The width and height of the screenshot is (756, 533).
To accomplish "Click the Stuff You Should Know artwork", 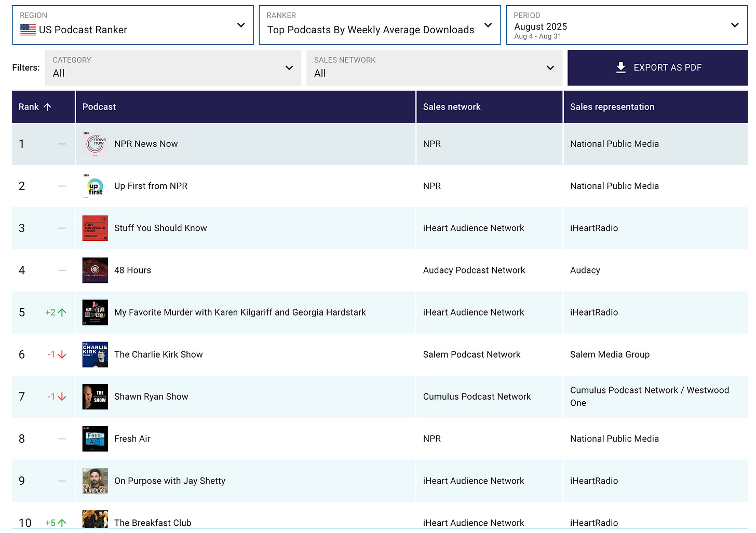I will coord(95,228).
